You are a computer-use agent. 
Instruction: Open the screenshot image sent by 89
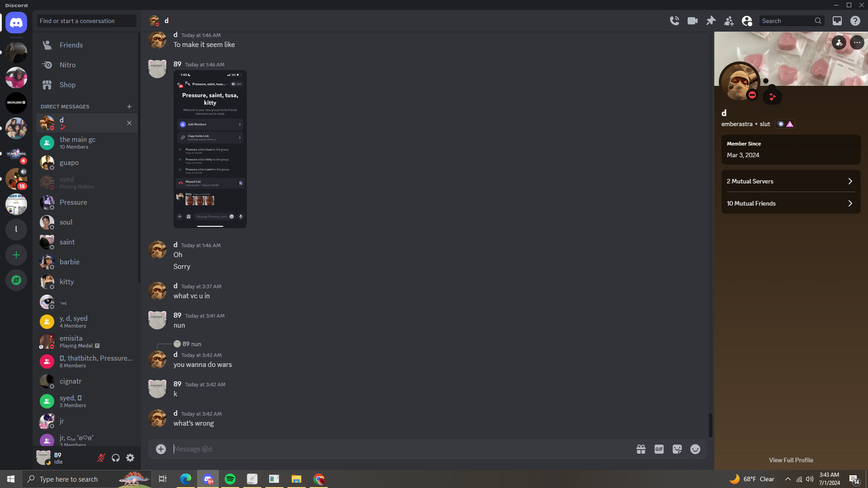(210, 149)
